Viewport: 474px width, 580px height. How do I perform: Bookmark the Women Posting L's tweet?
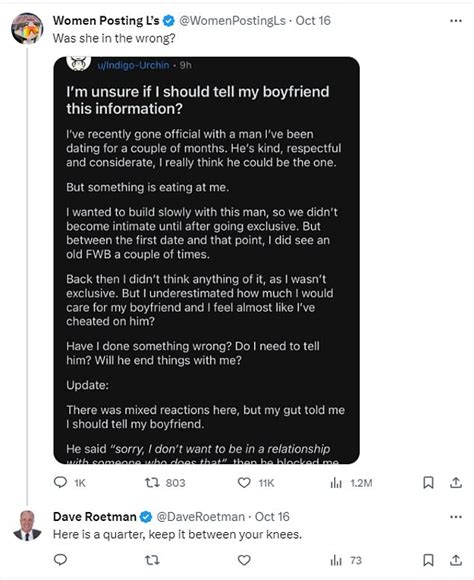coord(428,483)
